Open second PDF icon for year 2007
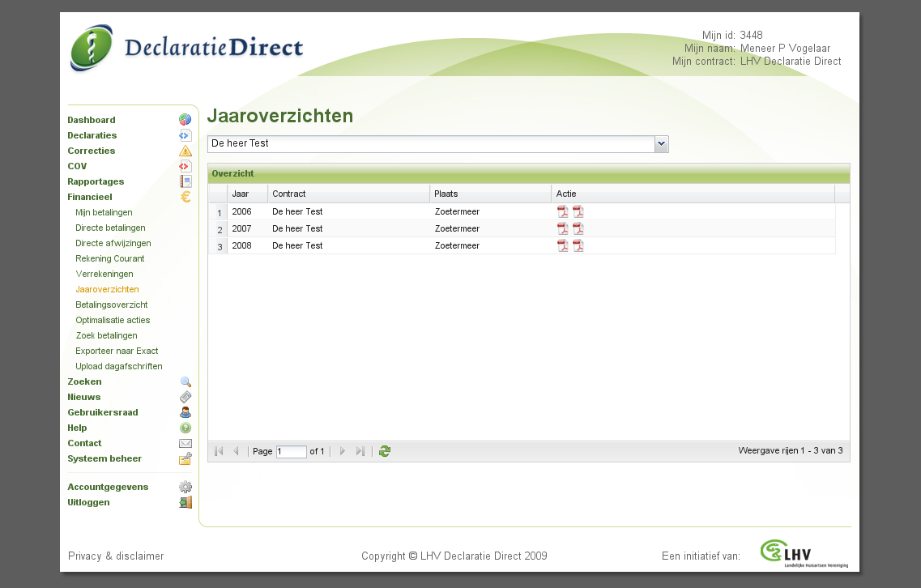This screenshot has height=588, width=921. pyautogui.click(x=578, y=228)
